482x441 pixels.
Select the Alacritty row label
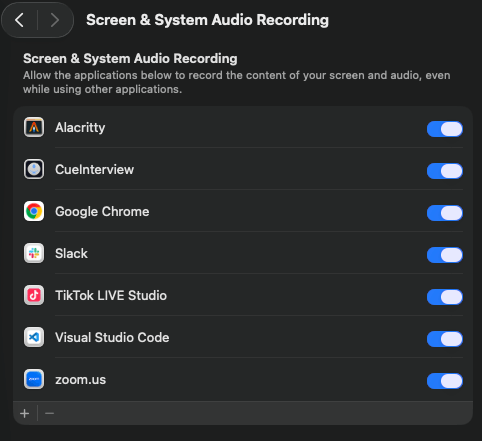click(80, 128)
